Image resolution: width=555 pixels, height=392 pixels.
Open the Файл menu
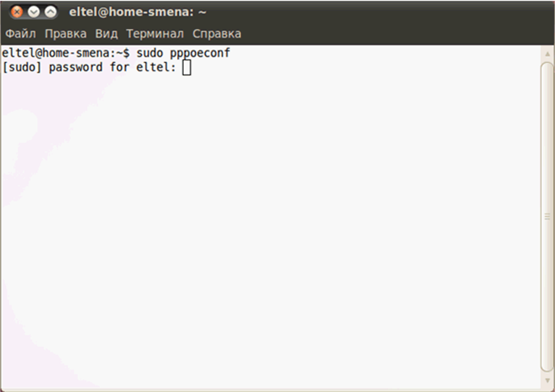click(x=21, y=34)
